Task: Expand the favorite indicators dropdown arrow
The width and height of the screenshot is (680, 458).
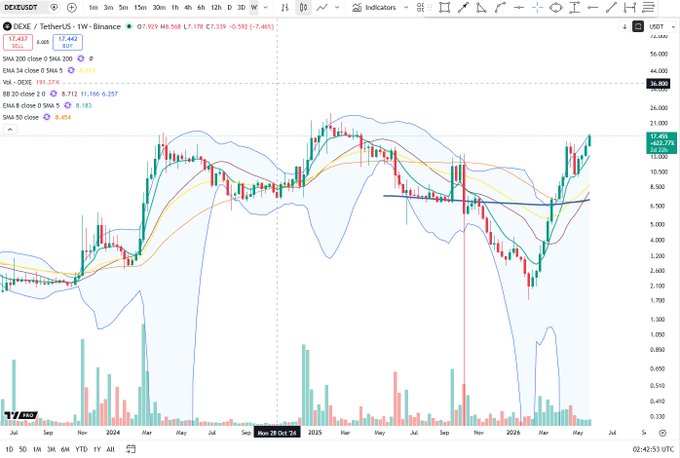Action: 406,7
